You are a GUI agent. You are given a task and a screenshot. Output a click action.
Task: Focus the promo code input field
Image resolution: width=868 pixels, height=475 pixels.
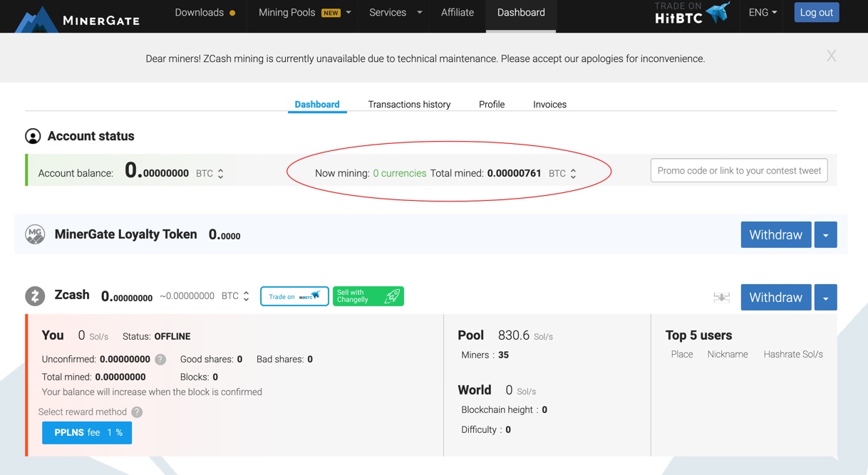tap(739, 170)
